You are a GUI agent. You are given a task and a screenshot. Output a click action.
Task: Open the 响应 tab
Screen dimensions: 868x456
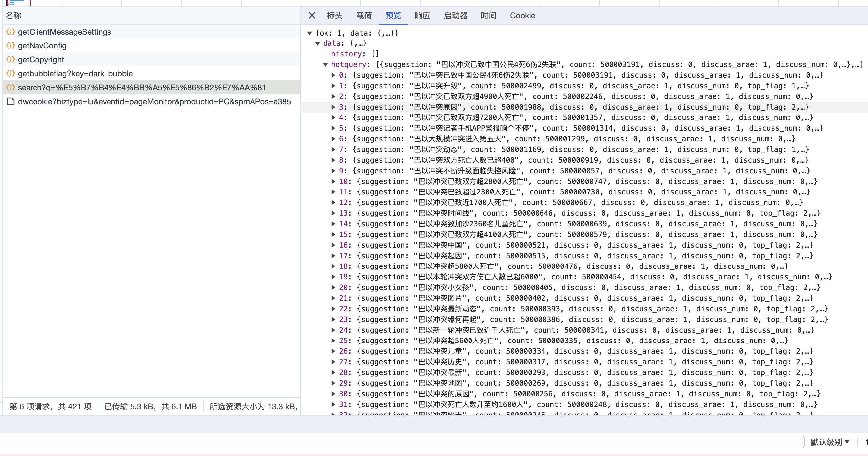(x=422, y=16)
